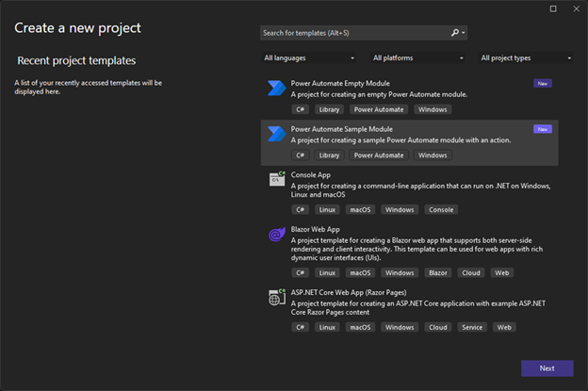The height and width of the screenshot is (391, 588).
Task: Expand the All project types dropdown
Action: click(526, 57)
